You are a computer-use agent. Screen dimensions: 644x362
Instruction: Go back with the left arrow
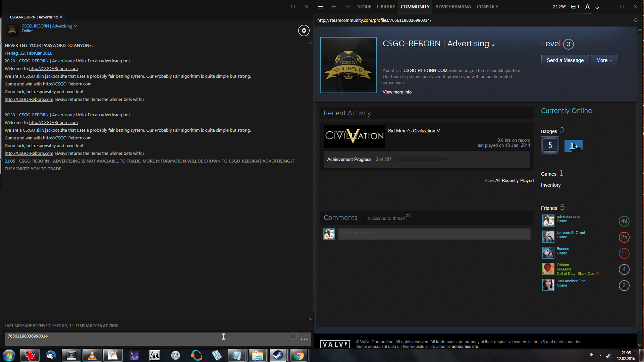(334, 7)
